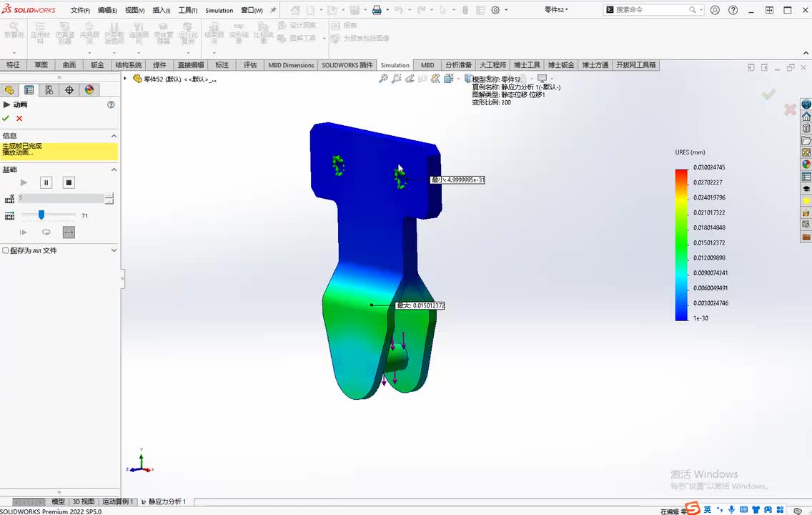Viewport: 812px width, 515px height.
Task: Open the Simulation menu
Action: [219, 10]
